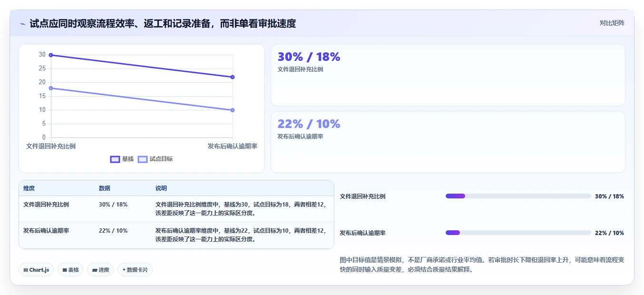This screenshot has width=644, height=295.
Task: Click the 文件退回补充比例 progress bar
Action: pos(518,196)
